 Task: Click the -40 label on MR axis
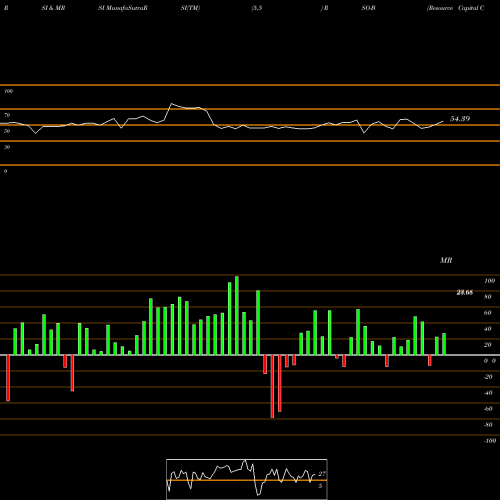[x=488, y=393]
